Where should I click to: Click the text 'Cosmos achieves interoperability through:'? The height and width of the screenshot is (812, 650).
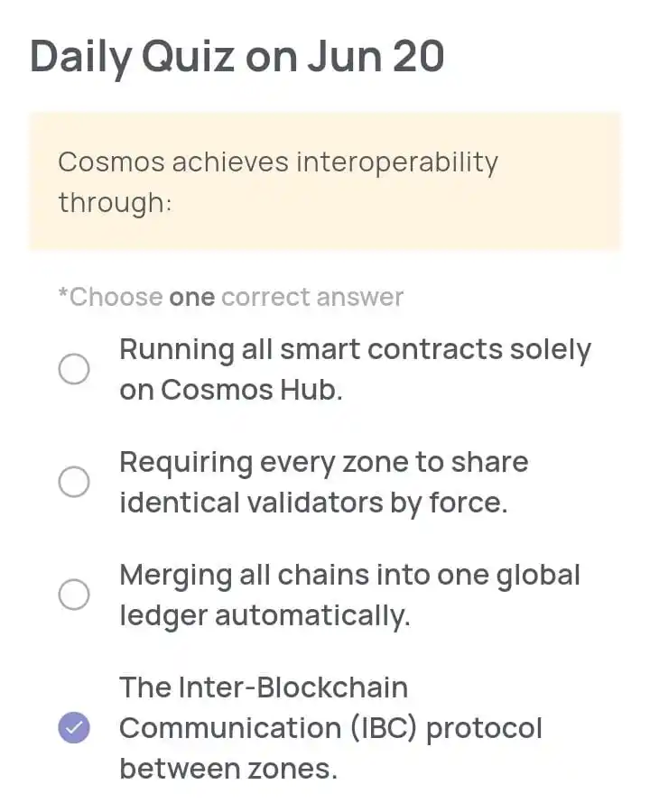278,180
